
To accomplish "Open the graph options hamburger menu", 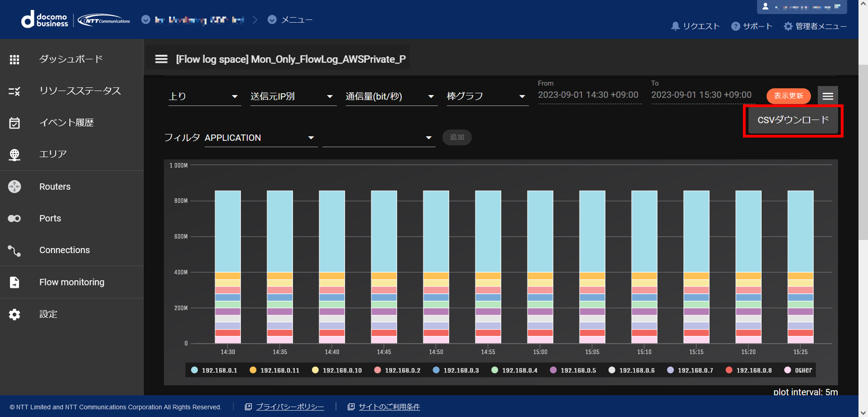I will [828, 96].
